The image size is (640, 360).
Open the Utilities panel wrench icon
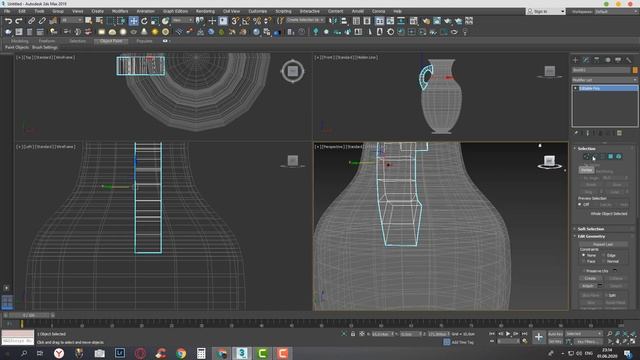coord(629,60)
